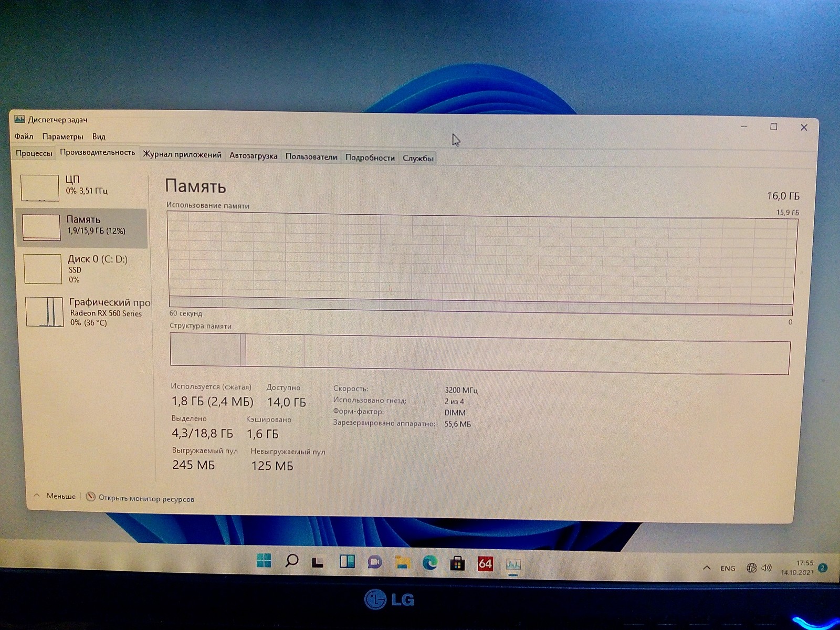Viewport: 840px width, 630px height.
Task: Click the Память heading text
Action: (195, 186)
